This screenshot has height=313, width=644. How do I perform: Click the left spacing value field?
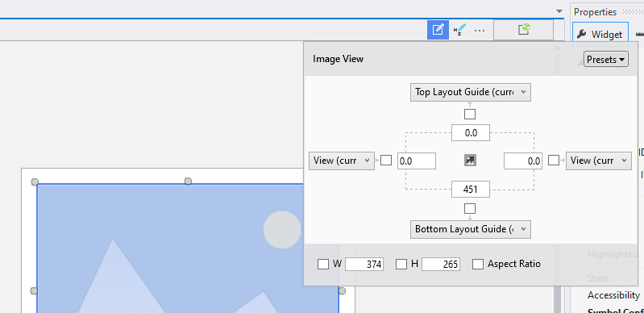click(x=417, y=161)
